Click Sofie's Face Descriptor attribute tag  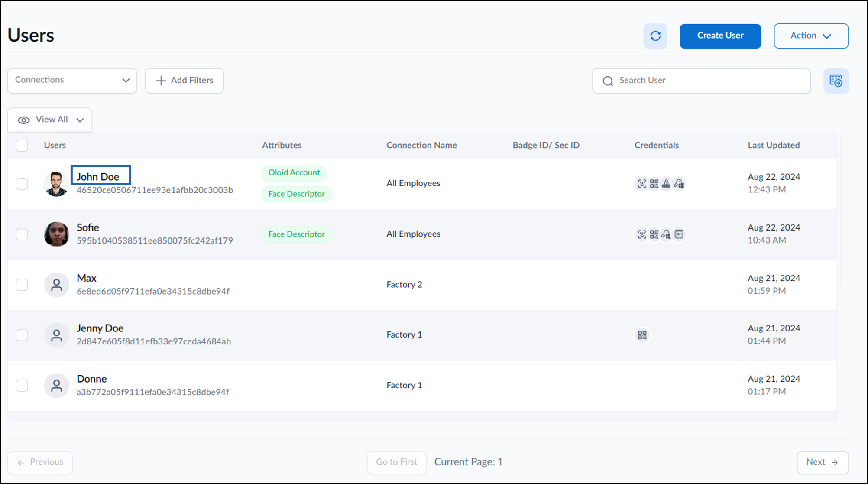point(297,234)
